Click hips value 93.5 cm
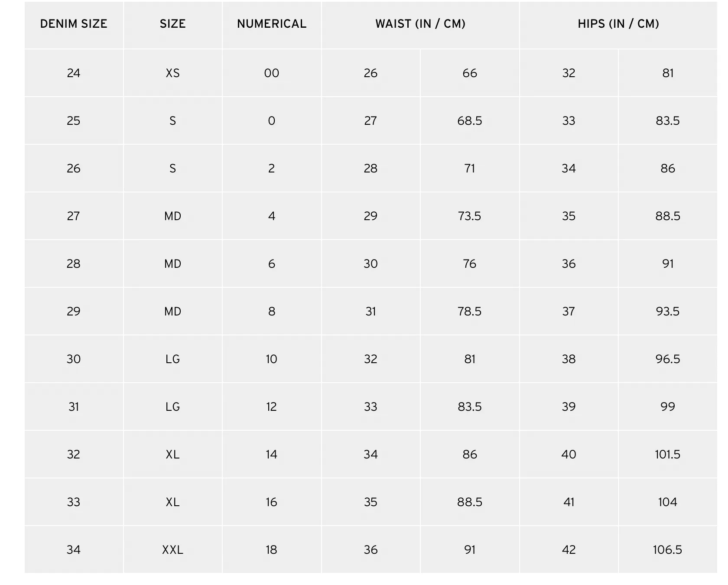This screenshot has height=585, width=728. point(668,311)
